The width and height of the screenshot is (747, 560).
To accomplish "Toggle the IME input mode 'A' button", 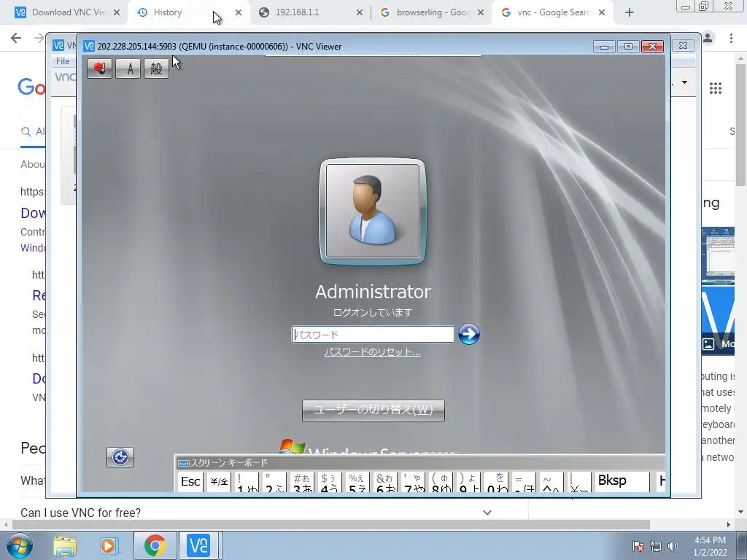I will (x=128, y=69).
